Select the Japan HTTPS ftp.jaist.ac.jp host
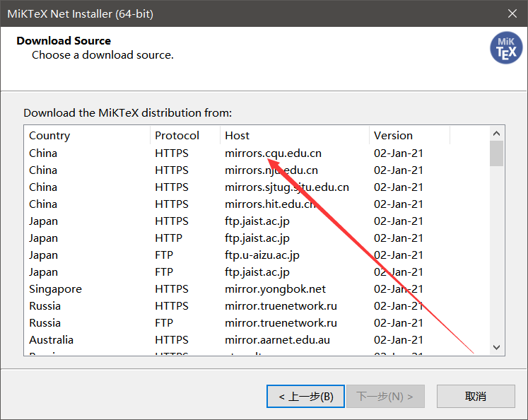This screenshot has height=420, width=528. click(257, 221)
